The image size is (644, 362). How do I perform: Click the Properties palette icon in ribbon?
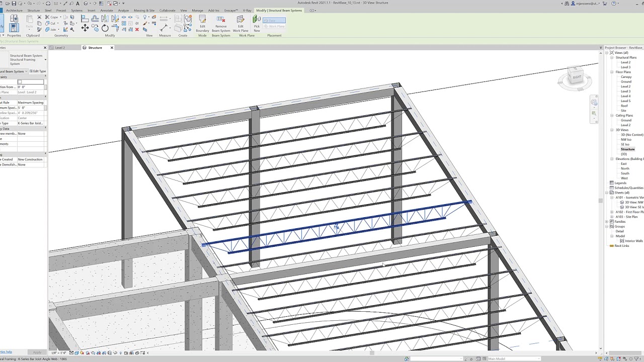(14, 27)
